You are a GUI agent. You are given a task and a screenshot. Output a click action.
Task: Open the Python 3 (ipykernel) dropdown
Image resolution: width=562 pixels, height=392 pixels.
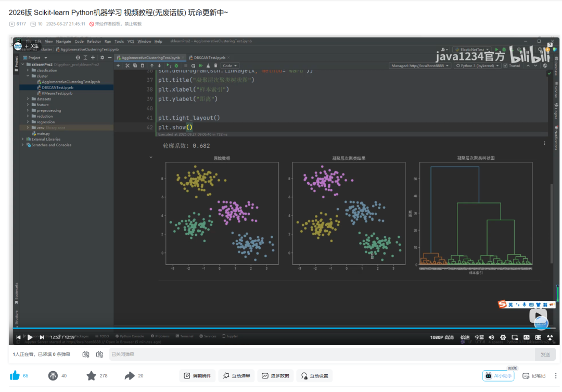(477, 66)
